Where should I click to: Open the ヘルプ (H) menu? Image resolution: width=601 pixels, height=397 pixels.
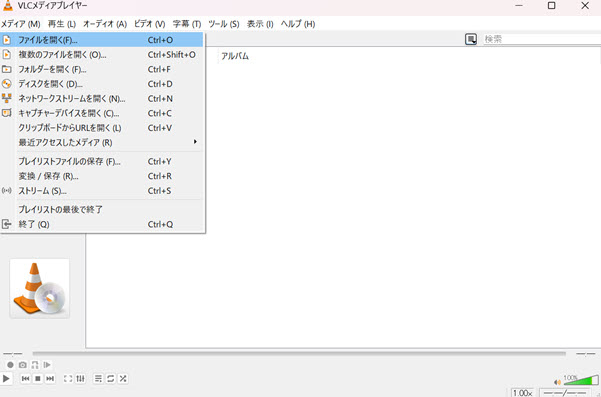[x=297, y=24]
